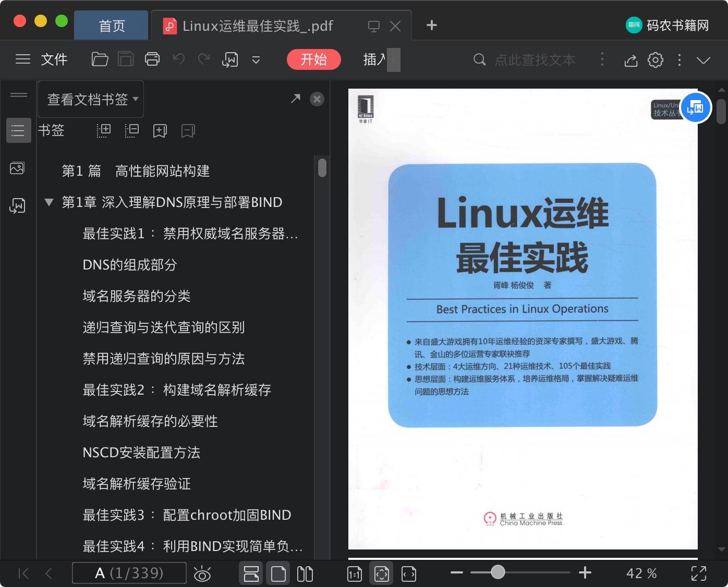Click the page number field A (1/339)

129,573
